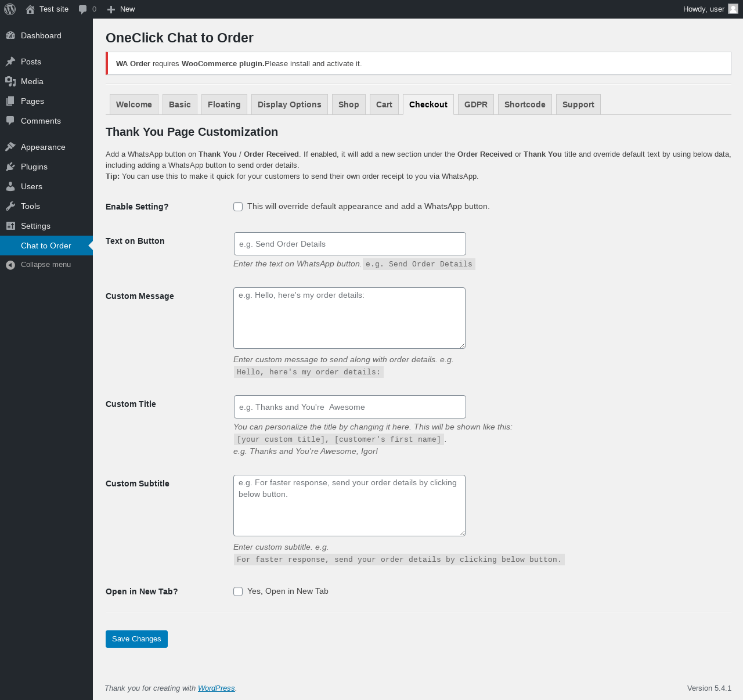The width and height of the screenshot is (743, 700).
Task: Click the Plugins plug icon
Action: coord(10,167)
